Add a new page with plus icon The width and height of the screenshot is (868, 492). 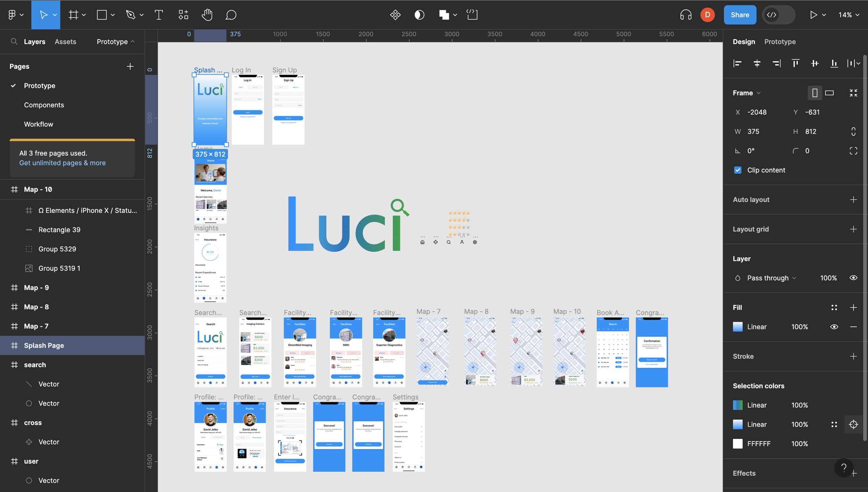tap(130, 66)
